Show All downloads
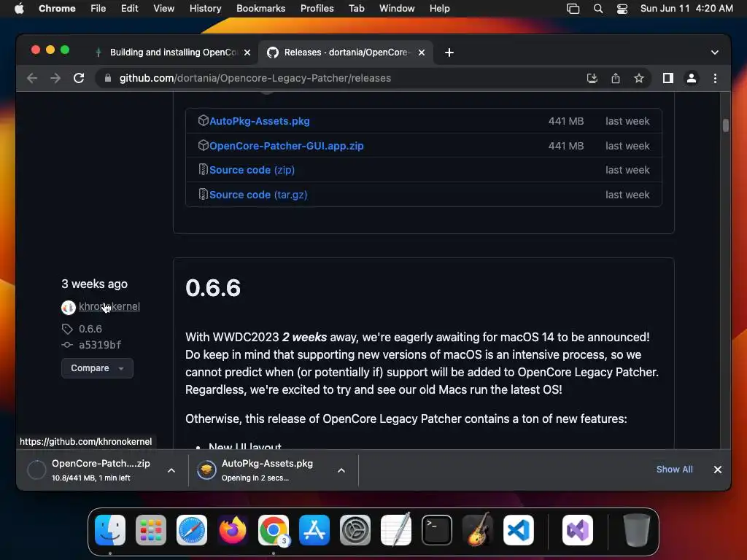Viewport: 747px width, 560px height. tap(675, 470)
